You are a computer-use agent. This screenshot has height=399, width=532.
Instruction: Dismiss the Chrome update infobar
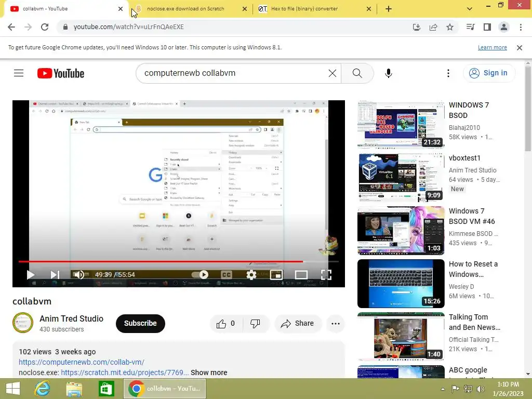[x=520, y=47]
